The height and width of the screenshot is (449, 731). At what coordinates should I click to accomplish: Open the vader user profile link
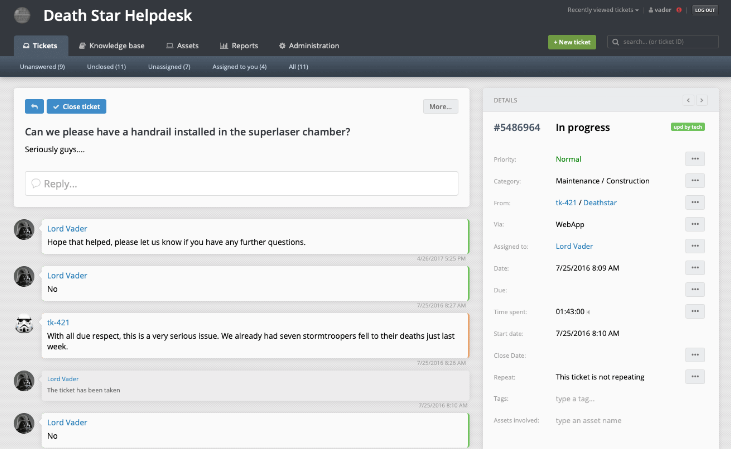660,10
